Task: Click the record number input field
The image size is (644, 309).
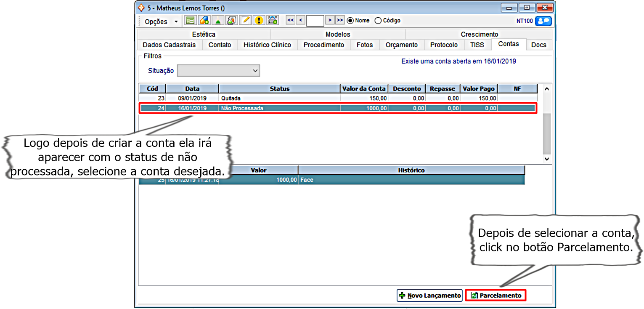Action: click(315, 21)
